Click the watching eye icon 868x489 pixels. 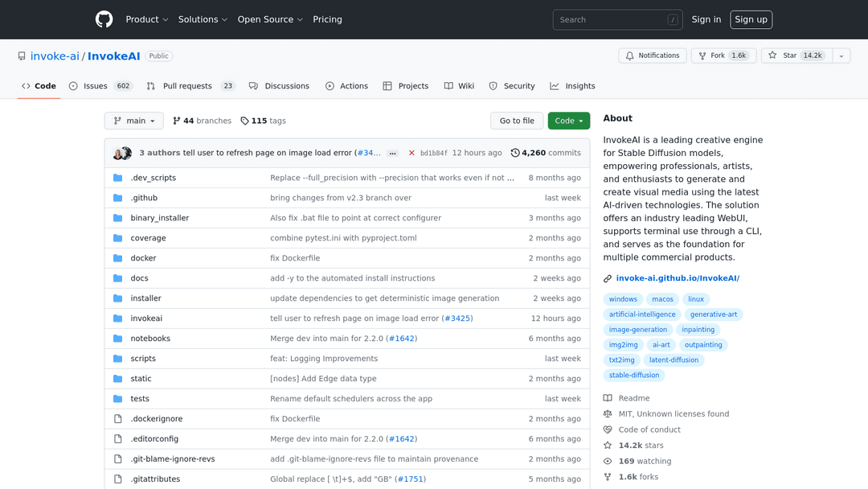608,462
